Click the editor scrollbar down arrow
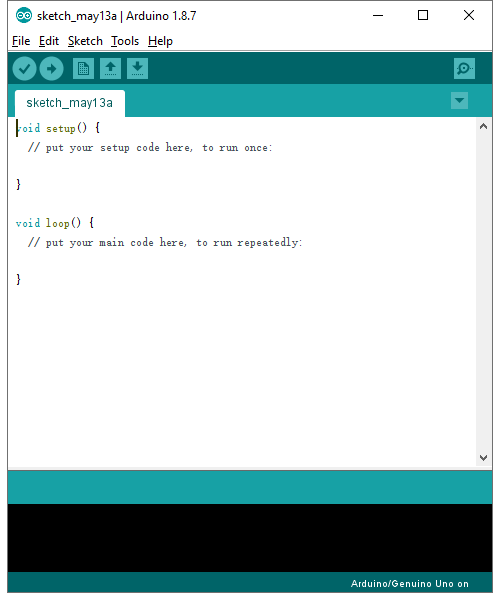Image resolution: width=500 pixels, height=600 pixels. (x=484, y=458)
